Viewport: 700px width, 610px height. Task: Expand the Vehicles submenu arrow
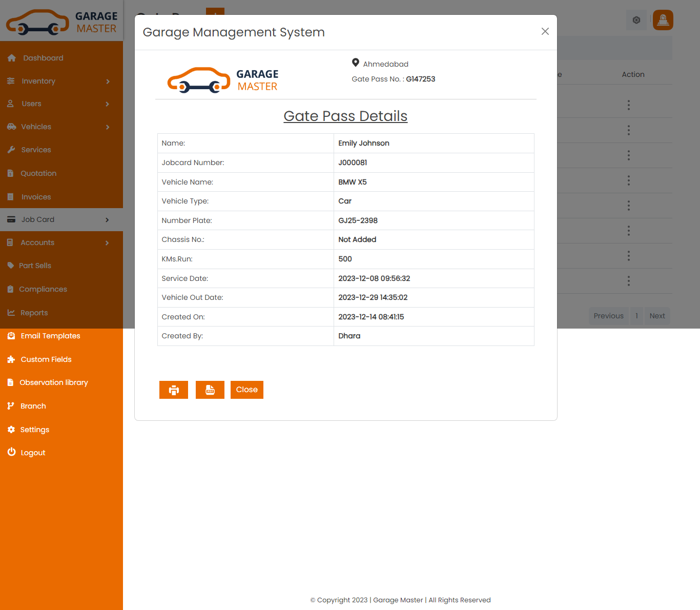point(108,127)
